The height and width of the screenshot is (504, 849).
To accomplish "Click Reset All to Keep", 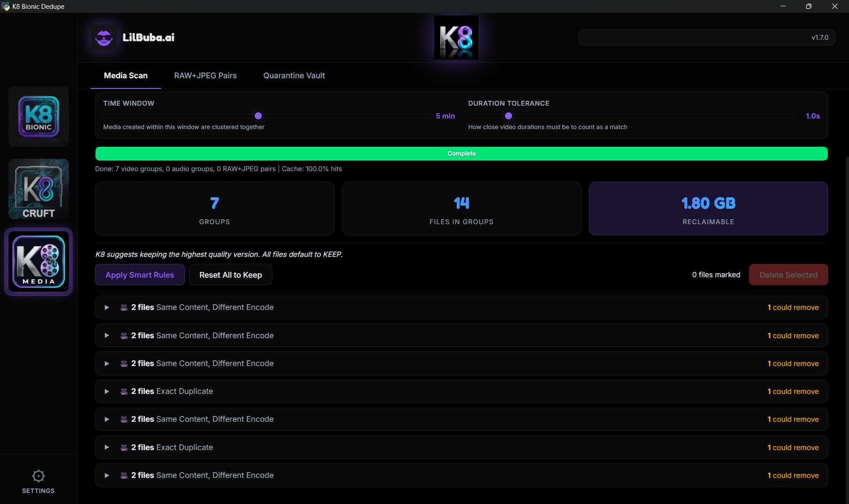I will click(x=230, y=275).
